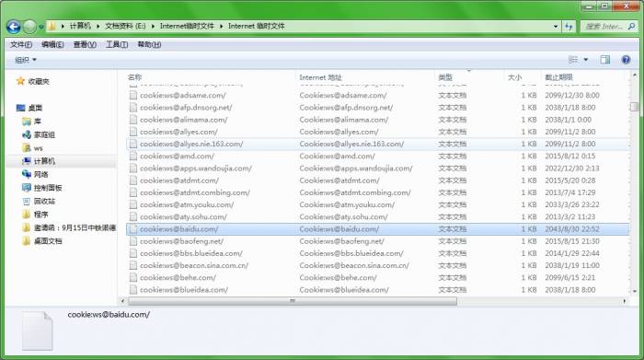Open the 工具(T) menu

117,44
